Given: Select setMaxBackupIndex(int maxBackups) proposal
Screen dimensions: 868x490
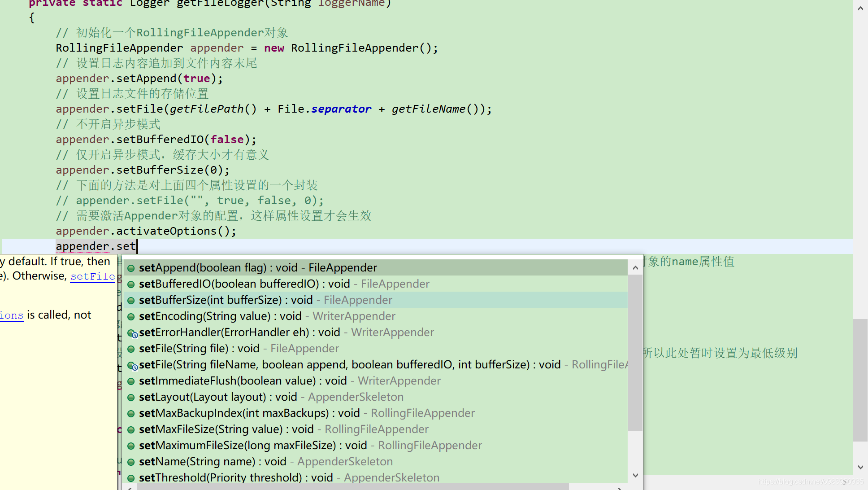Looking at the screenshot, I should tap(376, 413).
